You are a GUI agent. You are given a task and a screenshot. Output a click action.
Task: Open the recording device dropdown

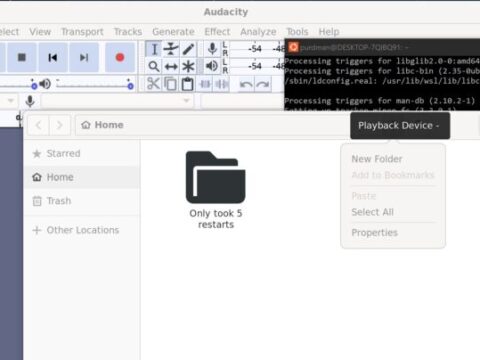[x=117, y=101]
